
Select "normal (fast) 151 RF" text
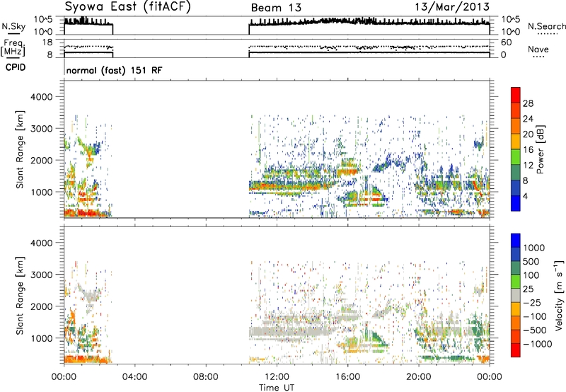pyautogui.click(x=114, y=70)
